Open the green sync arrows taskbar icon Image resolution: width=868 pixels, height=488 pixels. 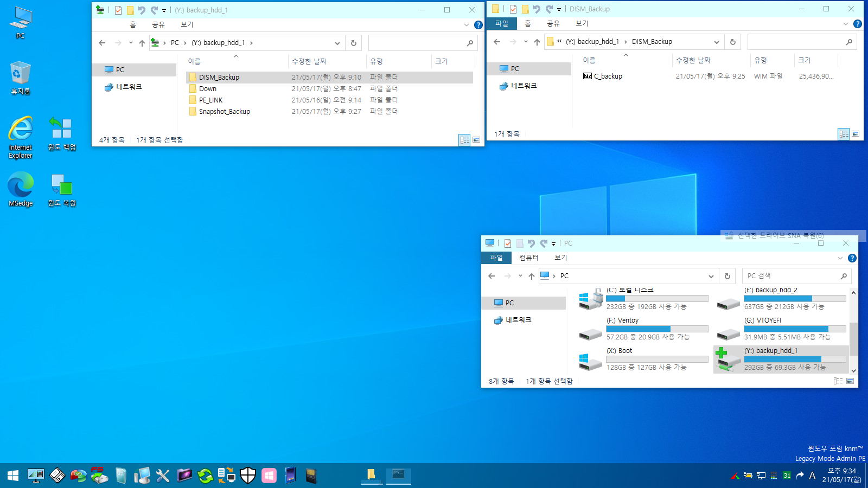click(205, 476)
